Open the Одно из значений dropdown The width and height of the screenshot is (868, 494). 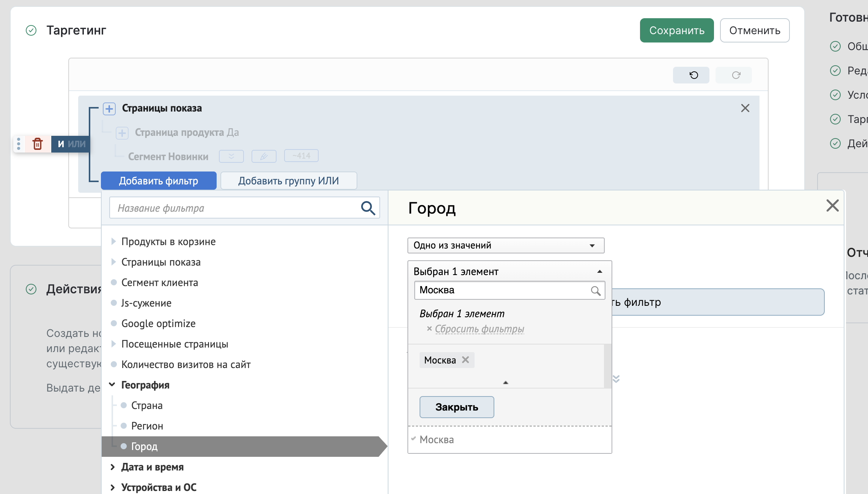[506, 245]
